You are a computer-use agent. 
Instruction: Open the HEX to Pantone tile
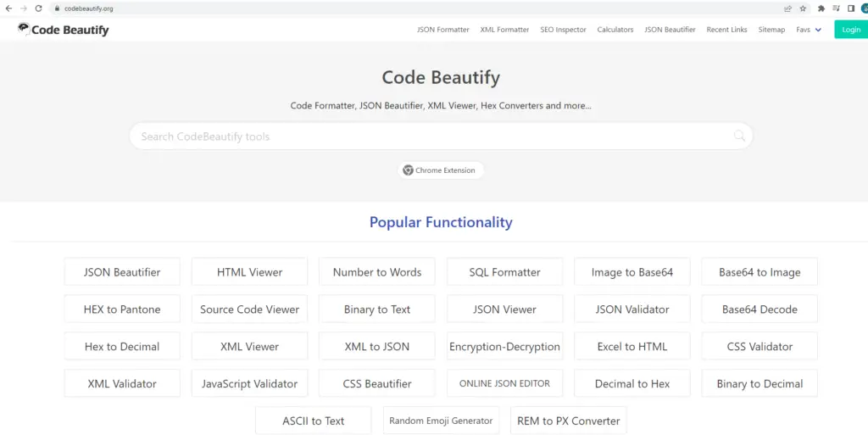[122, 309]
